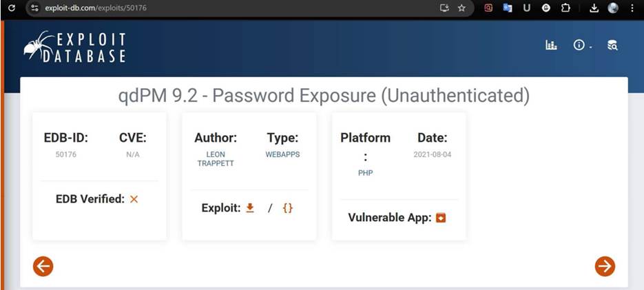
Task: Open the Chrome profile avatar
Action: (613, 8)
